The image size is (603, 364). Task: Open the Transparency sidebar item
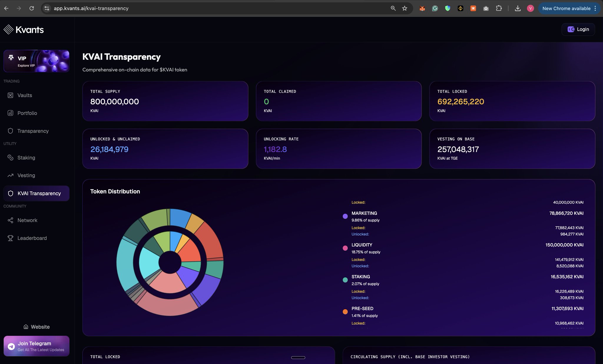(33, 131)
